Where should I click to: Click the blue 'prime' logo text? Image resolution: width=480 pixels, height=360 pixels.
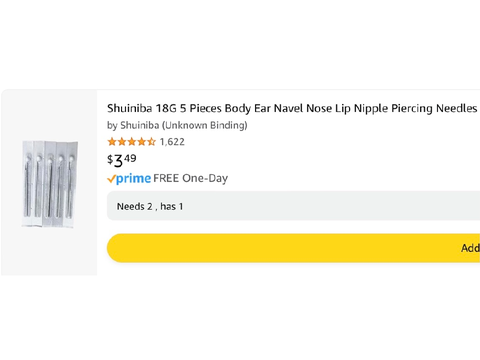(133, 179)
